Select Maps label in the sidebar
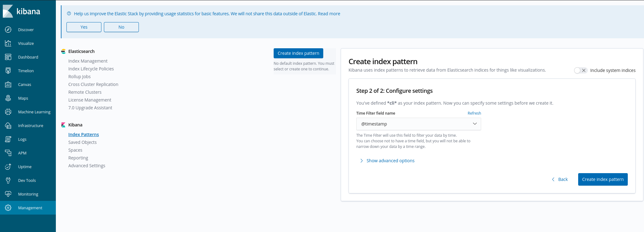Viewport: 644px width, 232px height. (23, 98)
